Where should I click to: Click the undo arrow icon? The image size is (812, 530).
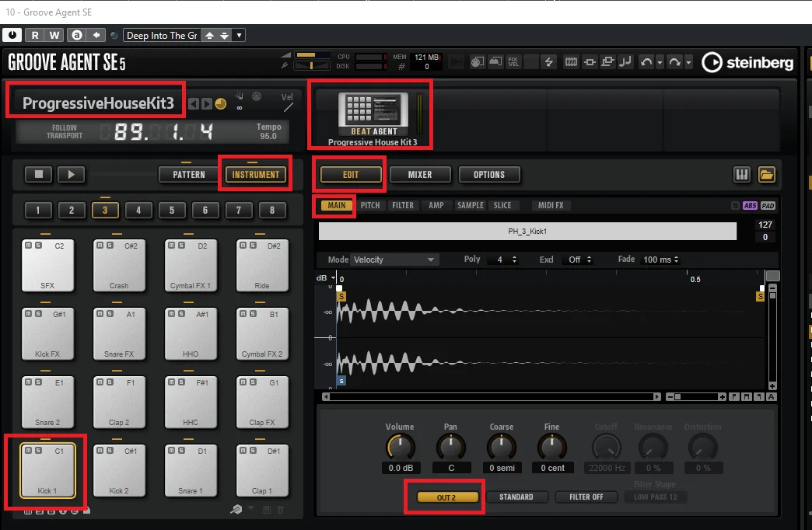click(646, 62)
